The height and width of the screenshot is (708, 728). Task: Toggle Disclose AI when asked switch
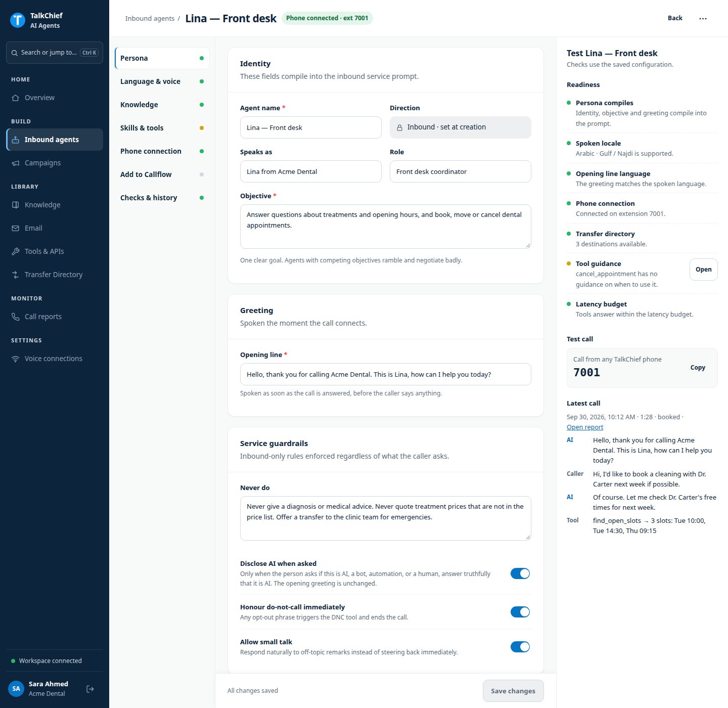[520, 573]
